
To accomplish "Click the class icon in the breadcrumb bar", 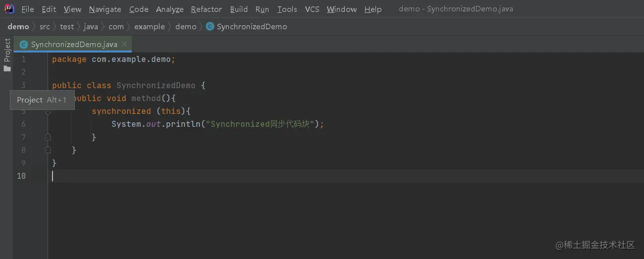I will click(210, 27).
